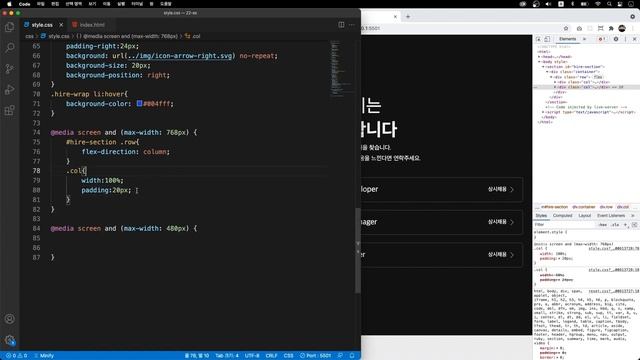Click the Filter field in Styles pane

(564, 224)
